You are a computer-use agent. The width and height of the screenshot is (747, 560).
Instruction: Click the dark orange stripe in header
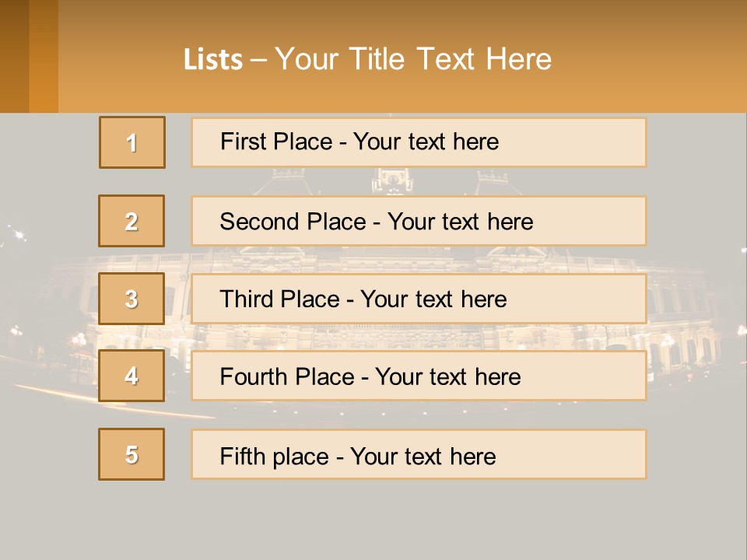(x=14, y=56)
